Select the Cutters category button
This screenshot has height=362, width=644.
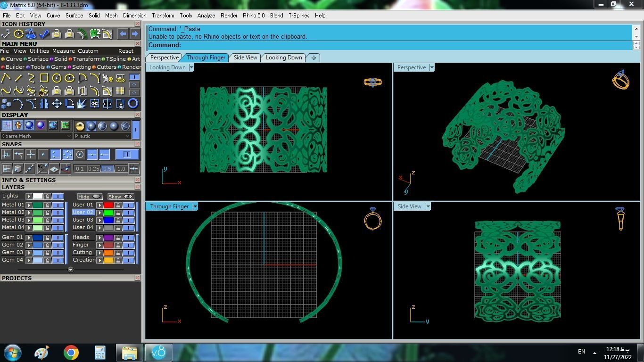104,67
